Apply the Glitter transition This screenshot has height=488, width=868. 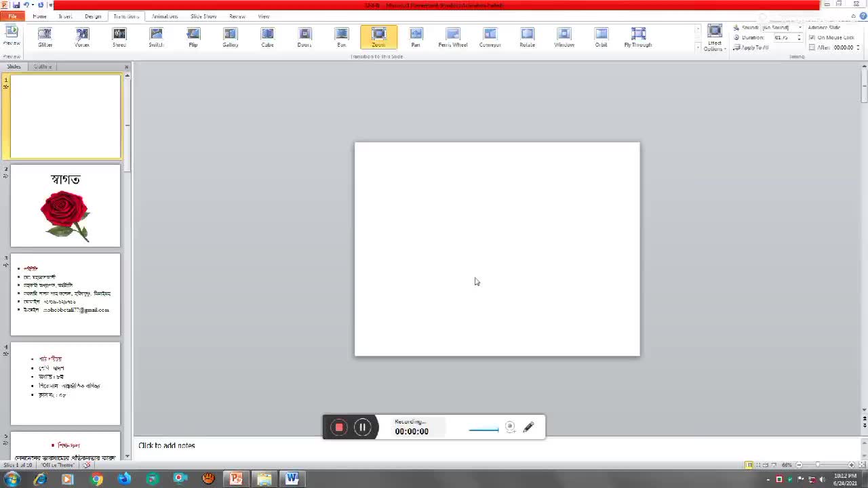45,37
